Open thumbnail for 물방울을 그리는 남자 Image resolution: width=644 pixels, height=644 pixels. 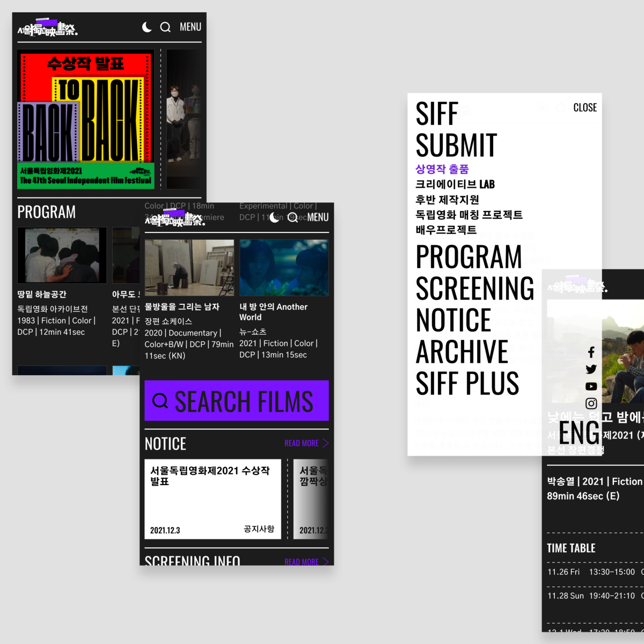[x=189, y=267]
